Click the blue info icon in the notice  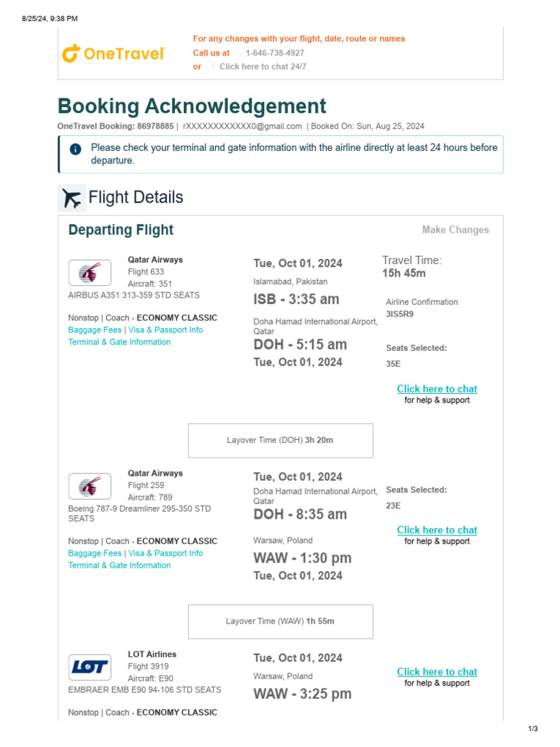pyautogui.click(x=75, y=149)
